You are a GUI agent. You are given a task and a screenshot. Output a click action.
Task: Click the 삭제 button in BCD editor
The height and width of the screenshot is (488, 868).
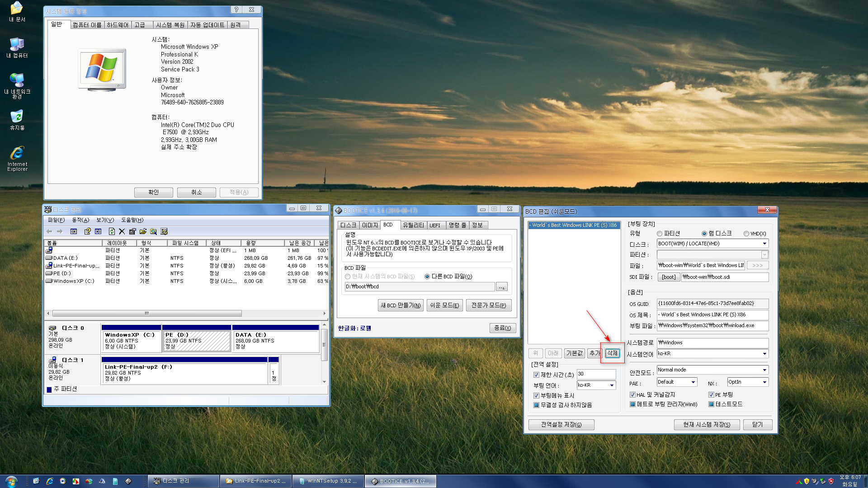(x=612, y=353)
